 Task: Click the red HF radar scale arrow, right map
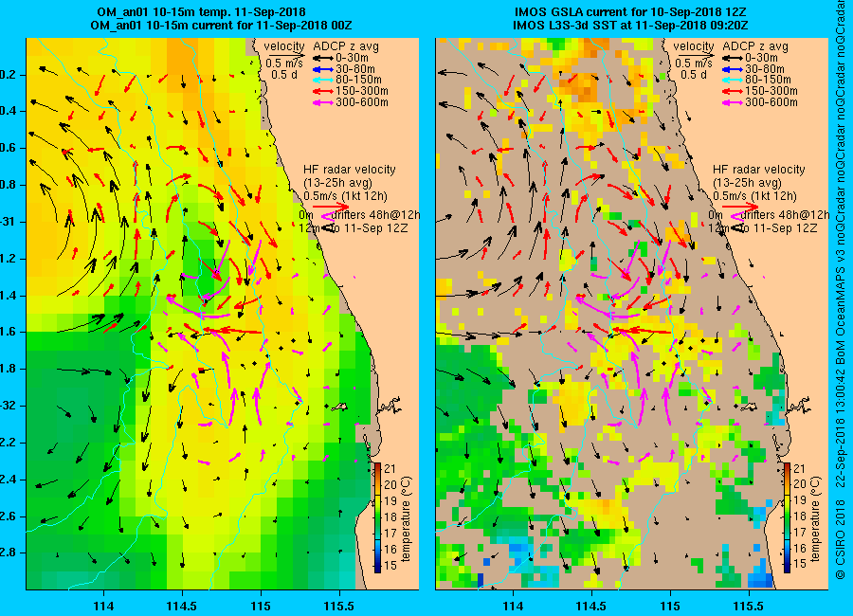tap(740, 207)
